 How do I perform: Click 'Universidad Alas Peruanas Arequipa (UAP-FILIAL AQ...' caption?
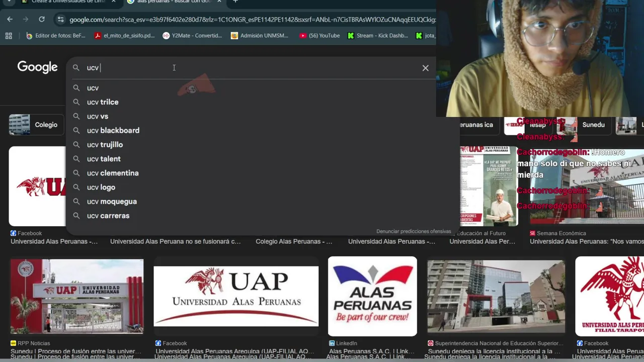(x=234, y=351)
